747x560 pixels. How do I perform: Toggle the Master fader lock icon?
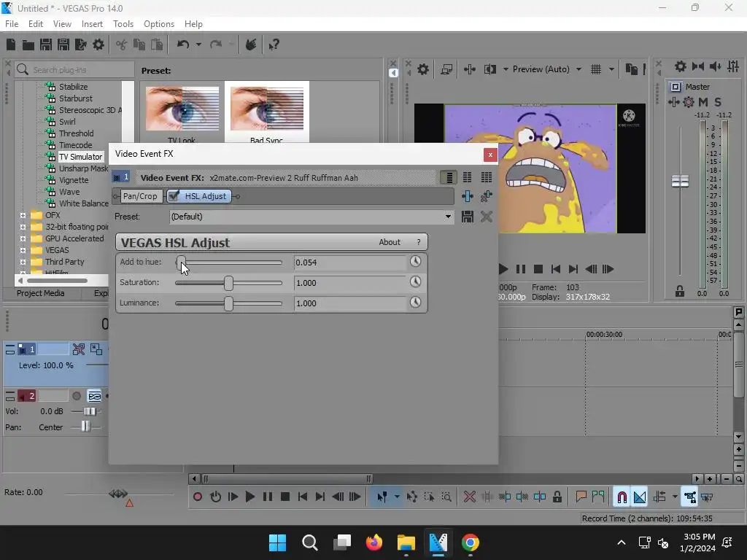tap(680, 292)
